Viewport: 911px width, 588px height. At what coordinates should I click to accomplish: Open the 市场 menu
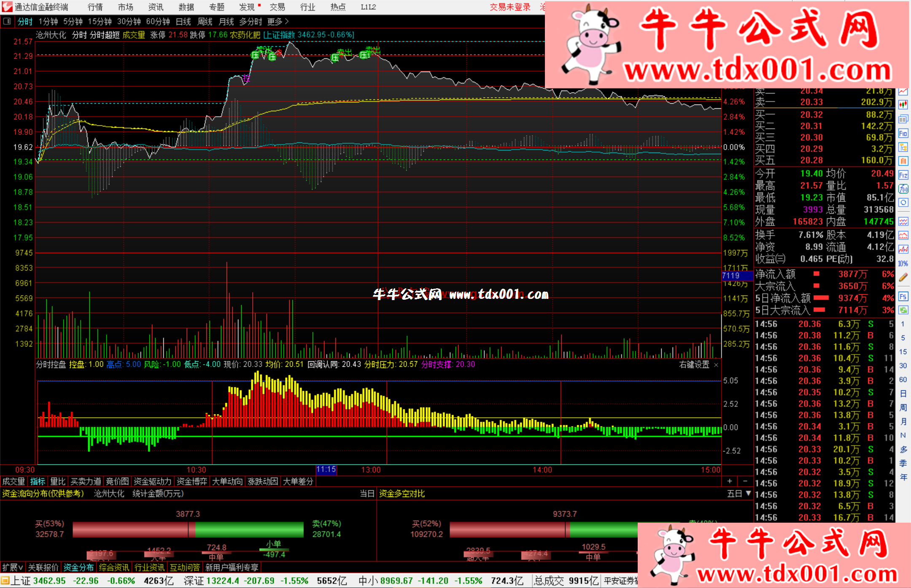[x=125, y=7]
